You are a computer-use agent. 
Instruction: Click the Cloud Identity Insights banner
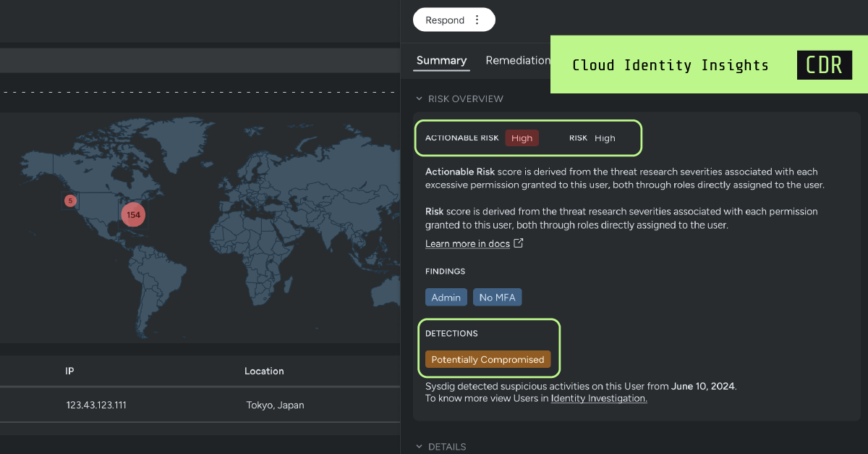670,64
